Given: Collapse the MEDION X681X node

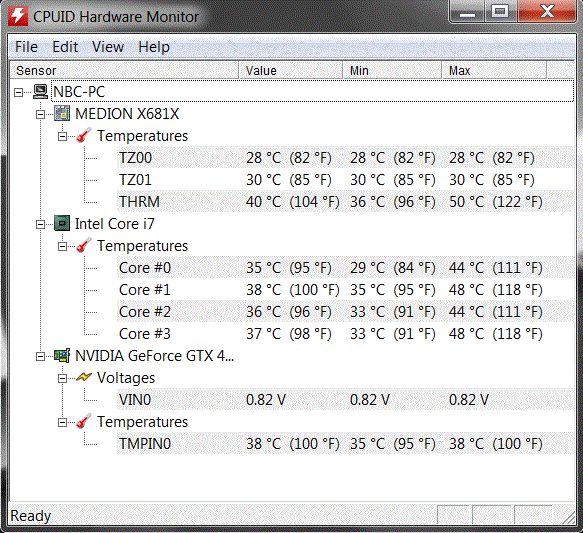Looking at the screenshot, I should pos(40,114).
